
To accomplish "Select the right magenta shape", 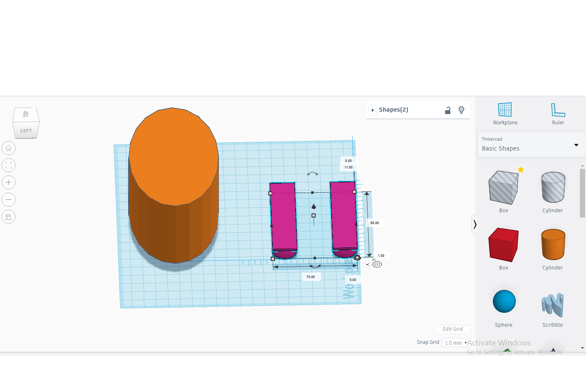I will pyautogui.click(x=344, y=219).
